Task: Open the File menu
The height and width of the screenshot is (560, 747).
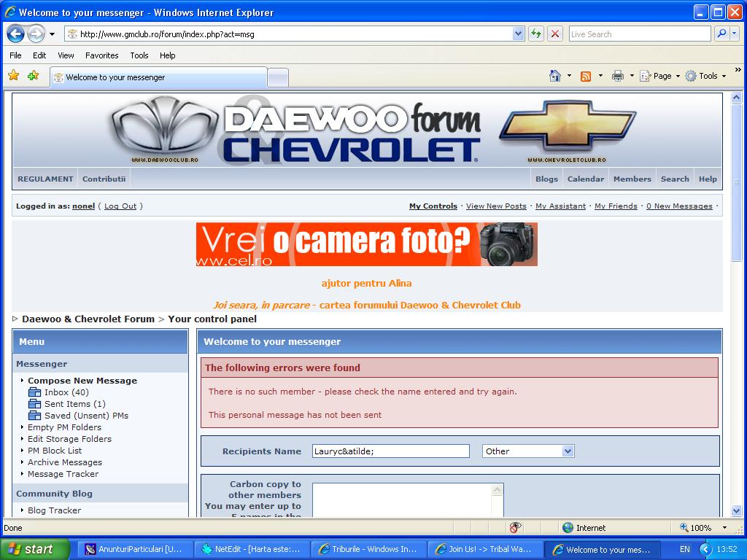Action: pyautogui.click(x=16, y=55)
